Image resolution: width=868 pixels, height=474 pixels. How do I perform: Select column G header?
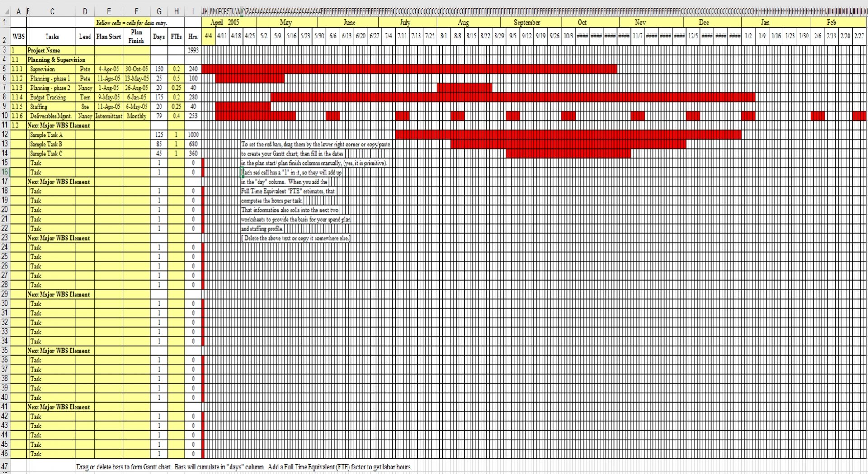[x=159, y=12]
